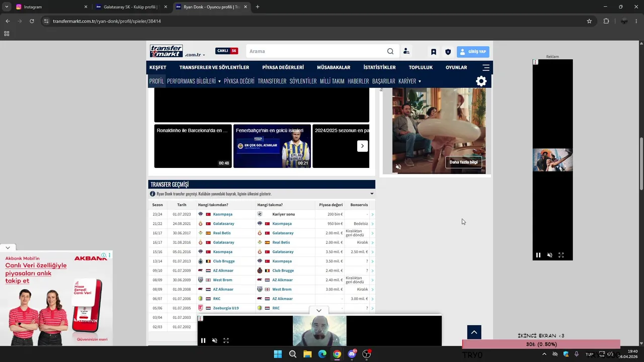
Task: Click the shield icon in header
Action: point(448,52)
